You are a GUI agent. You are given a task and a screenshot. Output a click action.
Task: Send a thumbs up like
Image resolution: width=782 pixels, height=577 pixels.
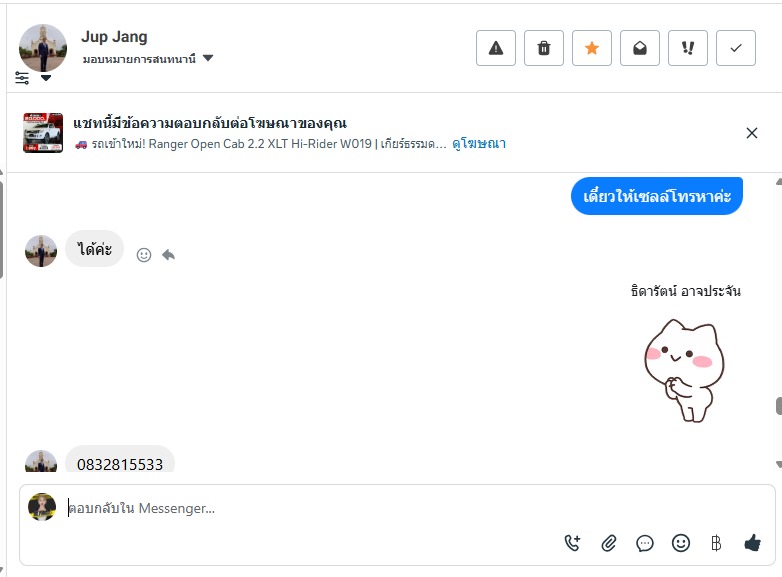click(x=752, y=543)
